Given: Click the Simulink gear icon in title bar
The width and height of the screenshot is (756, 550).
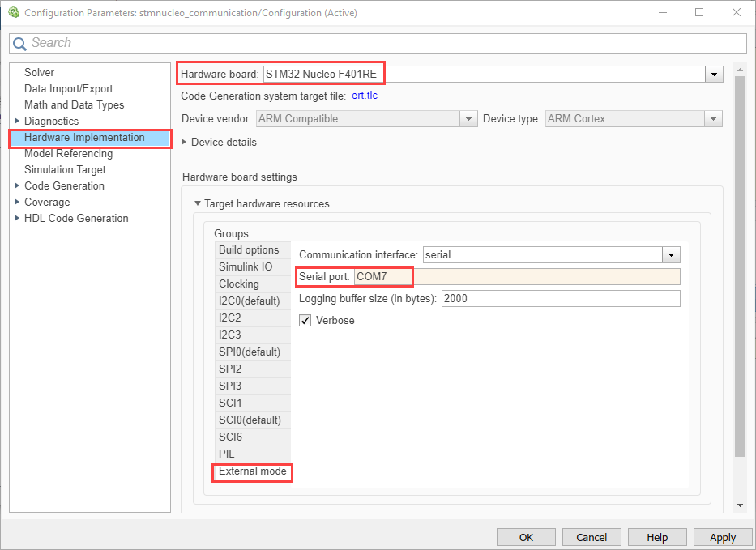Looking at the screenshot, I should coord(13,13).
